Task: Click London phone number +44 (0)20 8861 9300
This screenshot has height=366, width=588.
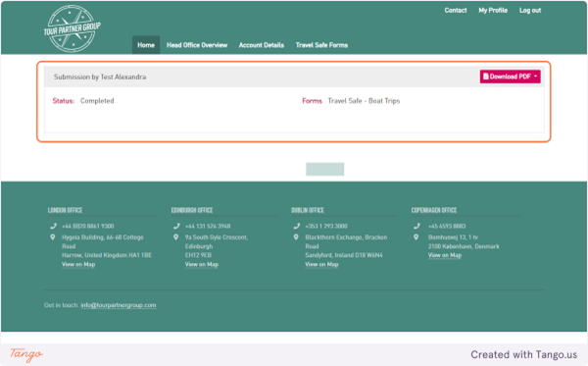Action: point(88,226)
